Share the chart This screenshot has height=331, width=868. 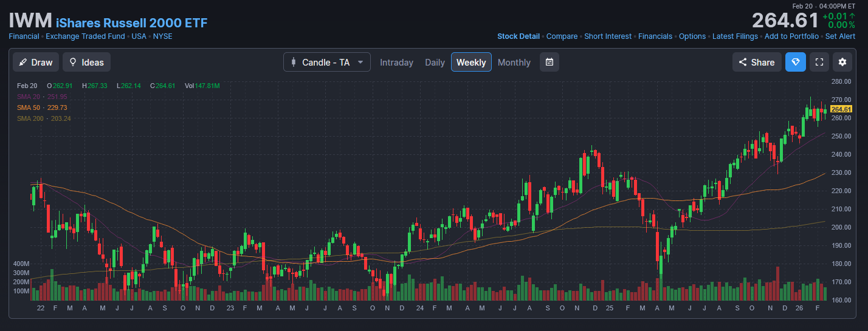click(757, 62)
